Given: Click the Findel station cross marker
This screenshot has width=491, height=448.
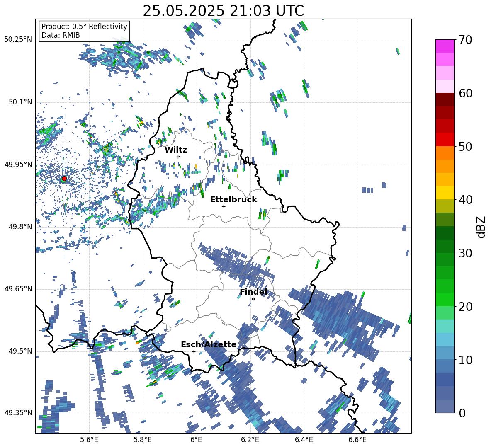Looking at the screenshot, I should click(253, 299).
